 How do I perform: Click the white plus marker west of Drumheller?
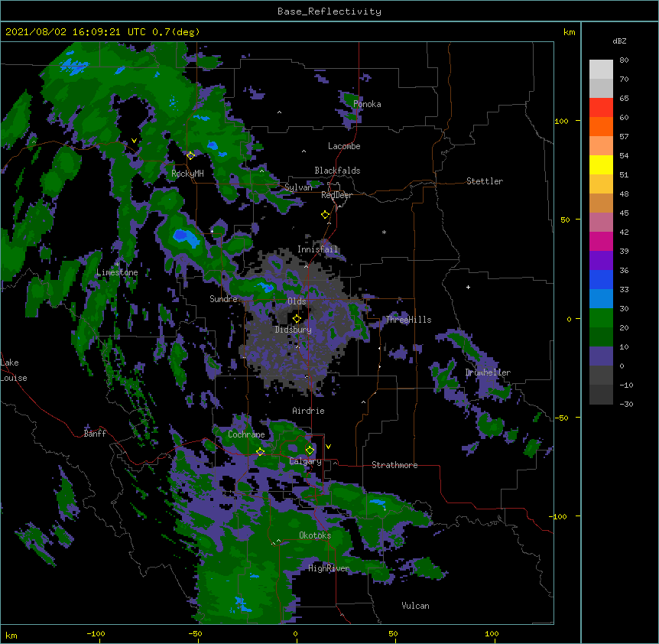pos(468,287)
